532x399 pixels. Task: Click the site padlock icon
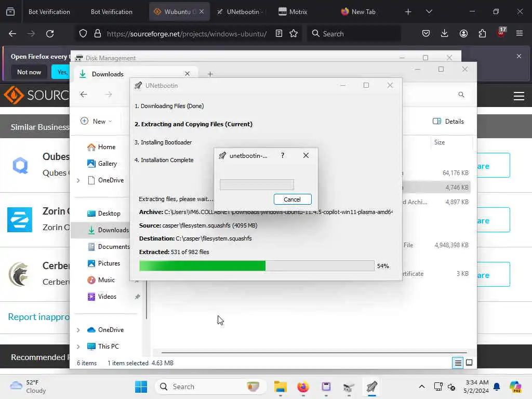[x=98, y=34]
